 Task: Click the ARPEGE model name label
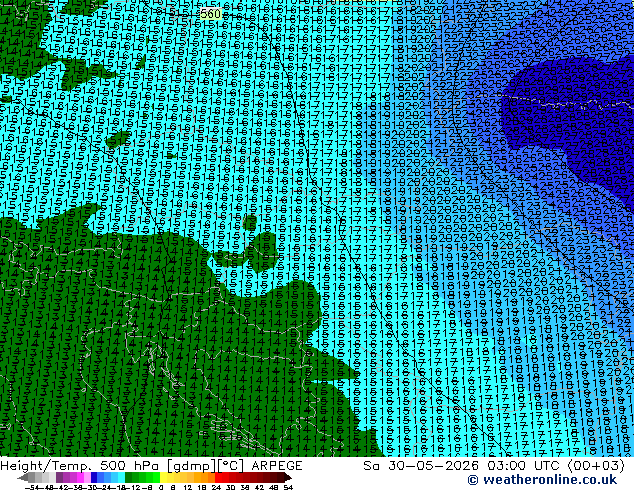point(277,466)
